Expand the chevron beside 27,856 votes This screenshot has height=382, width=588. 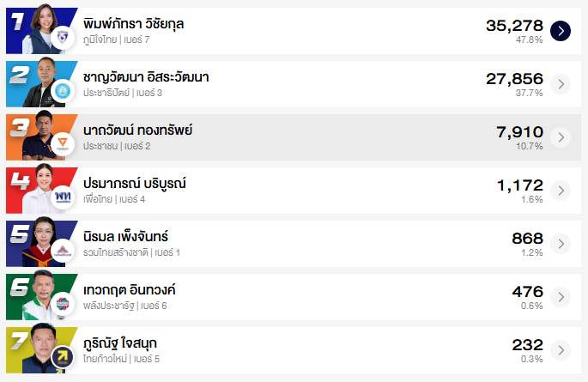point(560,84)
